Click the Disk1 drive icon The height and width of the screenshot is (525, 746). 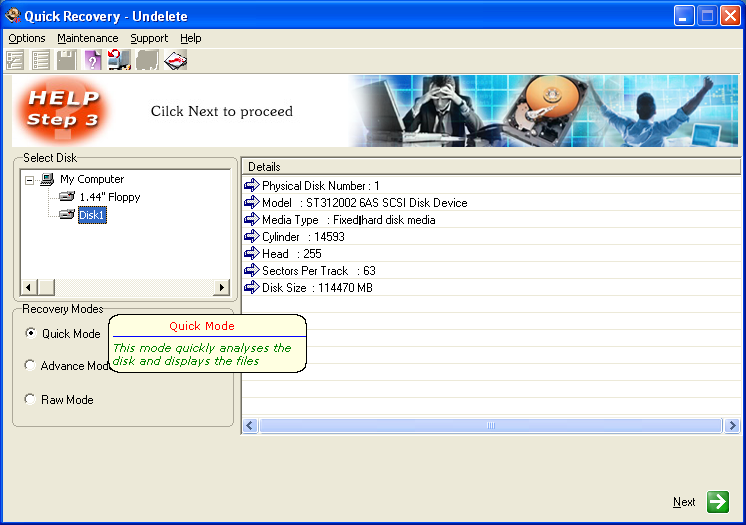coord(67,214)
